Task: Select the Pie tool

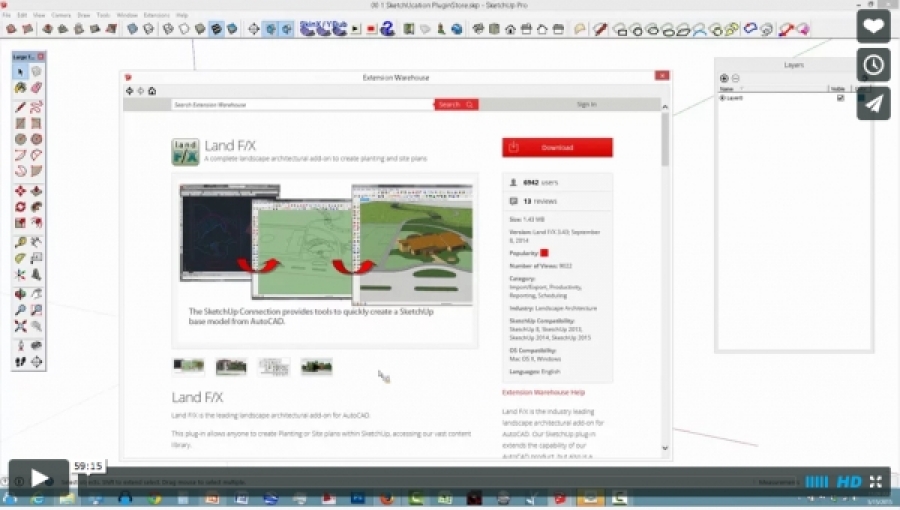Action: [36, 171]
